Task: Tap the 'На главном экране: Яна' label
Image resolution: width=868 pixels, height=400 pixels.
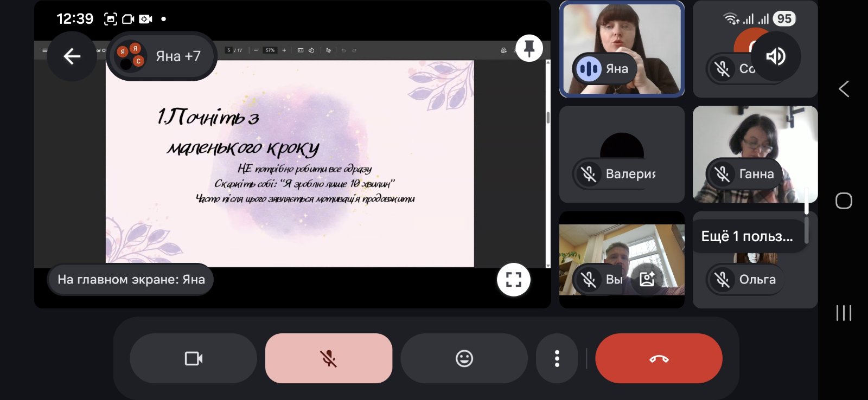Action: coord(131,280)
